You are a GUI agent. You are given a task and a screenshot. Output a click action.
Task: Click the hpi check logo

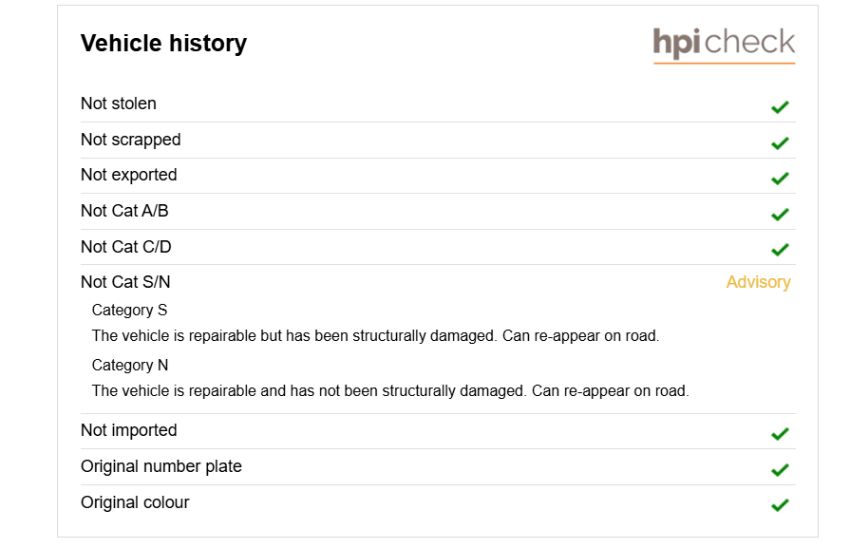(724, 44)
